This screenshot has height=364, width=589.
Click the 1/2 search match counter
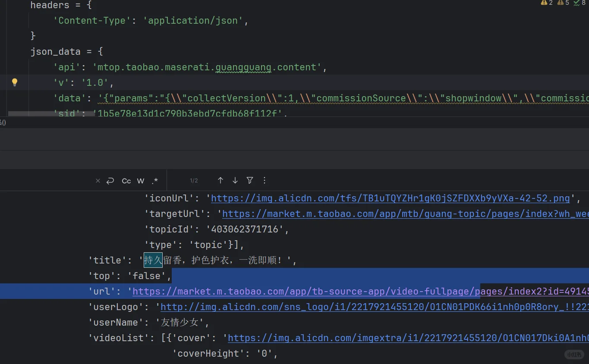[194, 181]
